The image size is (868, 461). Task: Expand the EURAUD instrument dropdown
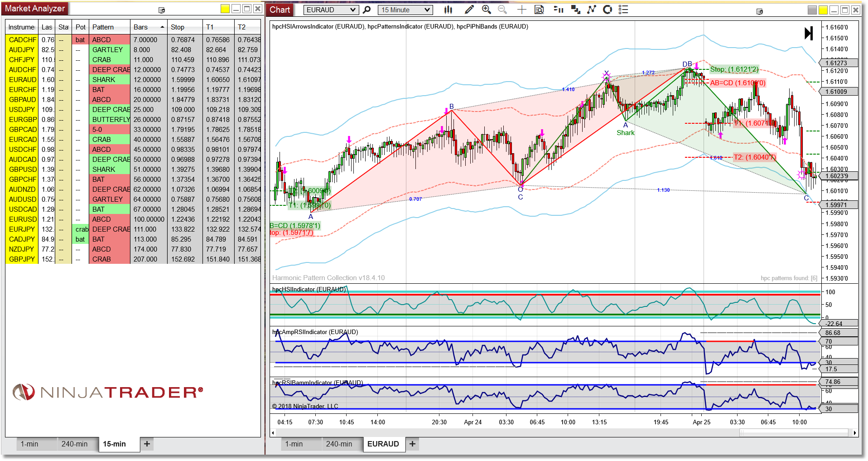(x=353, y=10)
